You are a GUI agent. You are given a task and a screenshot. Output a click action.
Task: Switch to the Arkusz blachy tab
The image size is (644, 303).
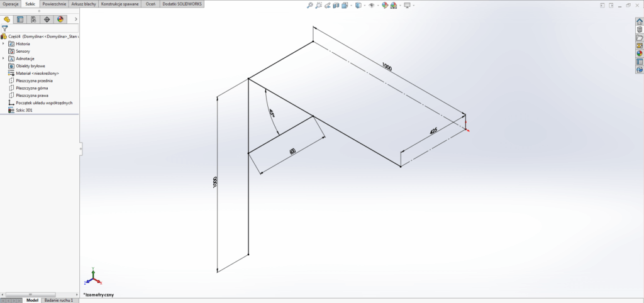pos(84,4)
